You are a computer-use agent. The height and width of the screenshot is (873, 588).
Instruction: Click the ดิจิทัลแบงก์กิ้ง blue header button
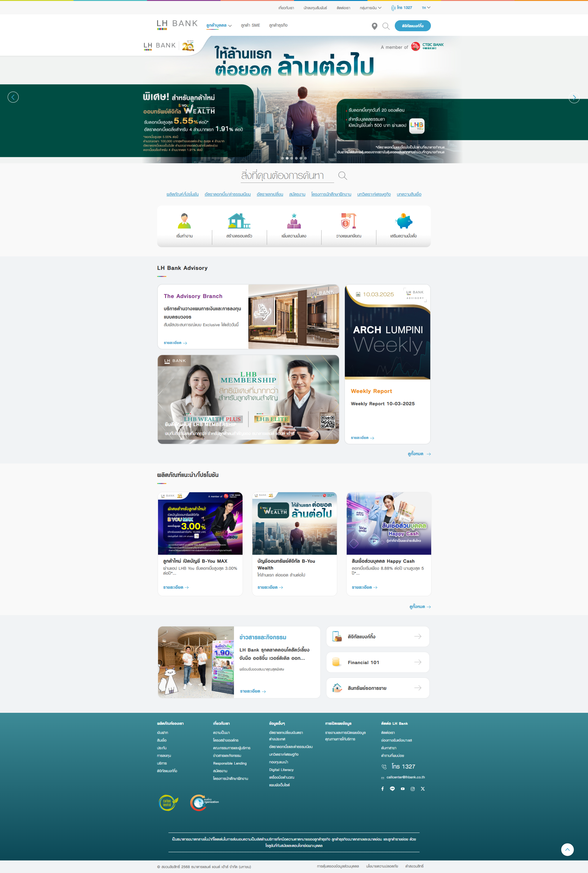coord(413,26)
